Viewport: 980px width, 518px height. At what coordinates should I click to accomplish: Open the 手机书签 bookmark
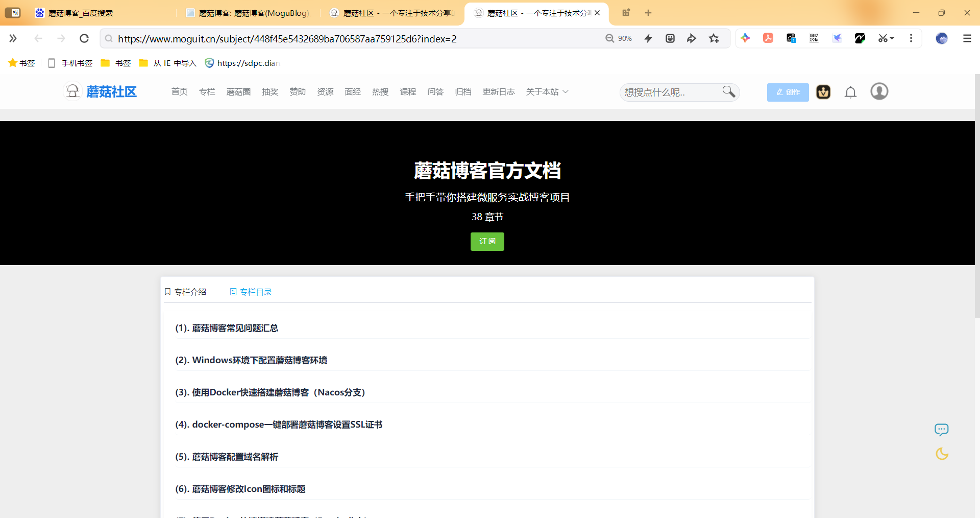[70, 63]
